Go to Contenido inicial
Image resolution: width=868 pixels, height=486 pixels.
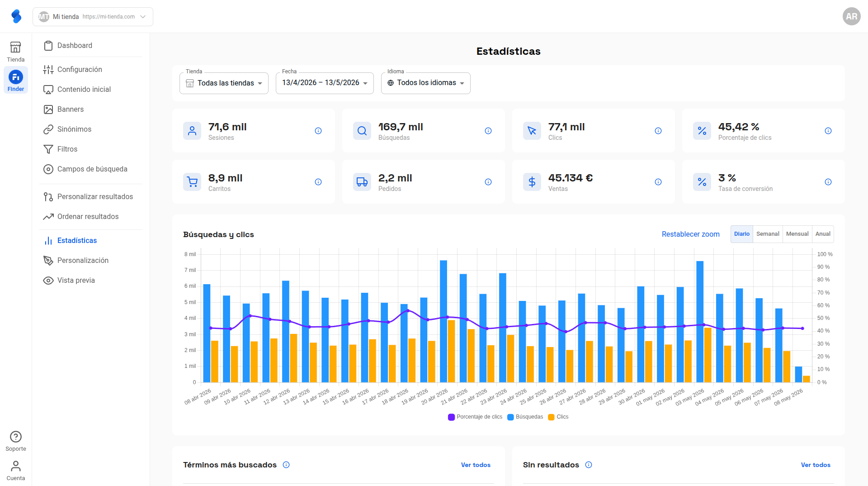tap(91, 90)
